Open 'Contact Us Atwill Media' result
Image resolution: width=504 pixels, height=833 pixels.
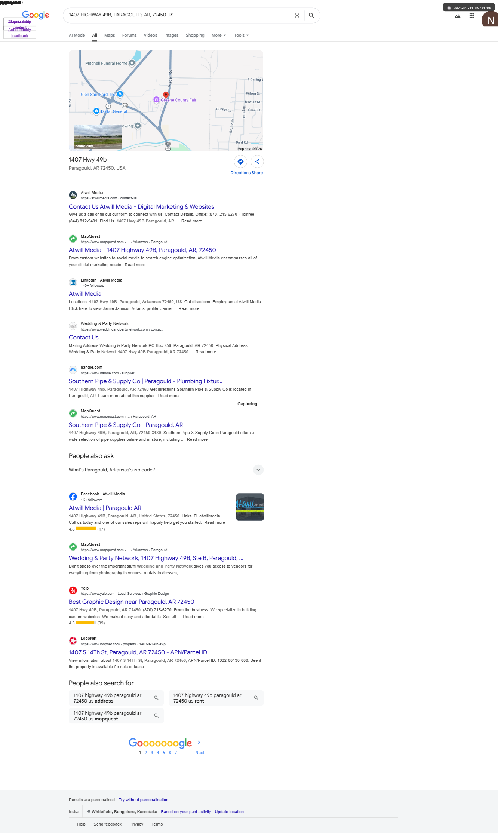pyautogui.click(x=141, y=207)
